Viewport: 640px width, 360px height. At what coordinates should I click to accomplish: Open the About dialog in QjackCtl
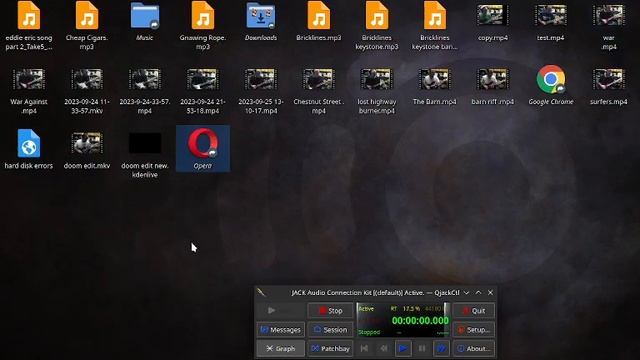click(473, 349)
